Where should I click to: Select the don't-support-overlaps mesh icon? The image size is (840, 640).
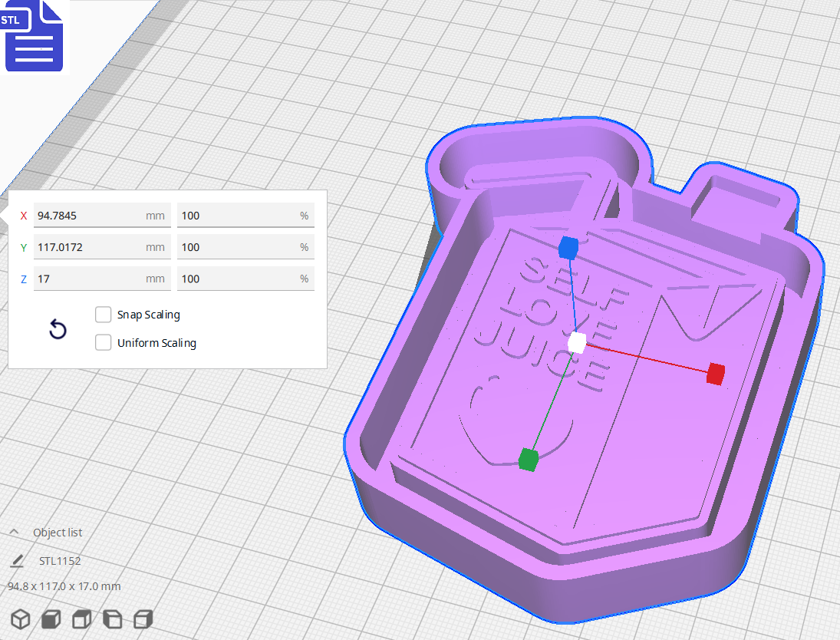112,619
